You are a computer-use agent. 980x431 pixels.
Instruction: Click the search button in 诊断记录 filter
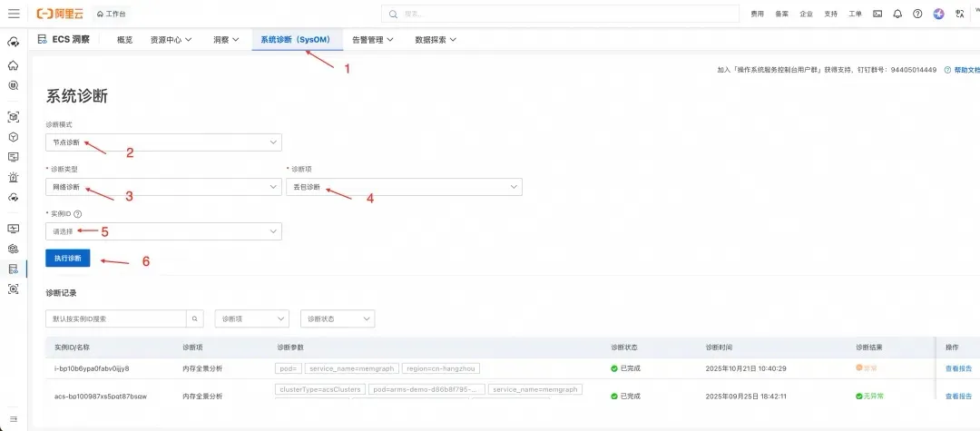(x=194, y=318)
